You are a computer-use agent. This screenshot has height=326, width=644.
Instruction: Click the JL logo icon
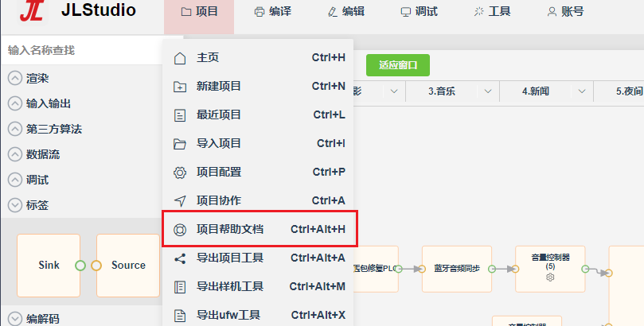point(32,11)
